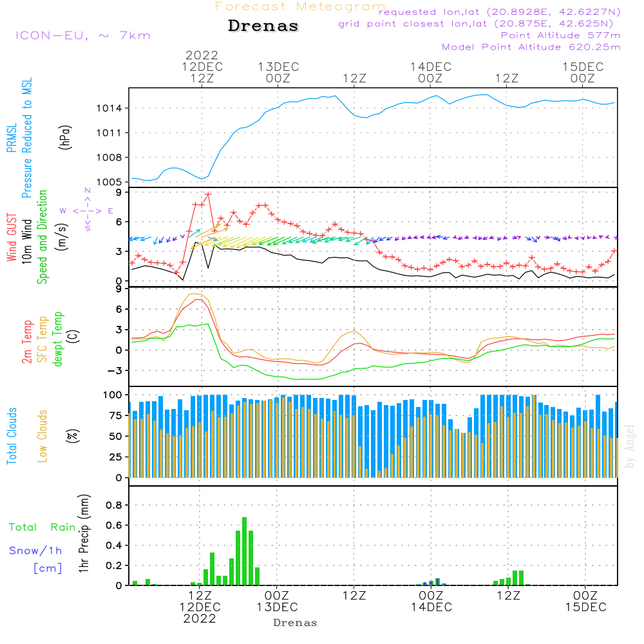Screen dimensions: 644x644
Task: Click the 'Pressure Reduced to MSL' label
Action: [x=26, y=138]
